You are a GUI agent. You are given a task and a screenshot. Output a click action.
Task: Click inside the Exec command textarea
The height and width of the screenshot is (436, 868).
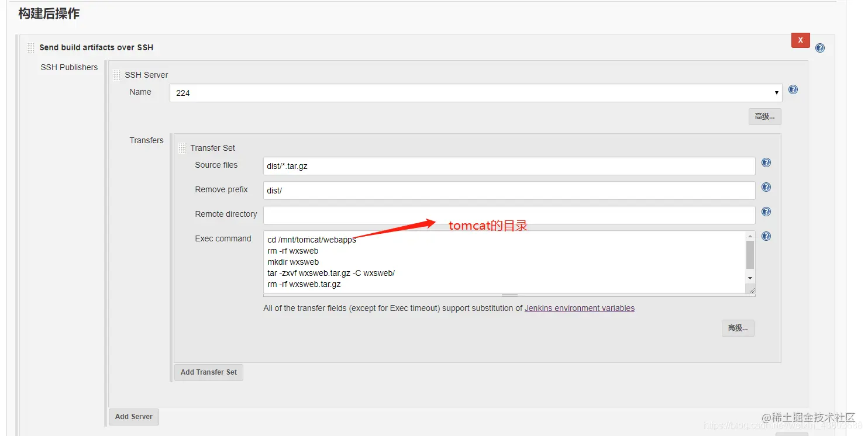point(504,262)
